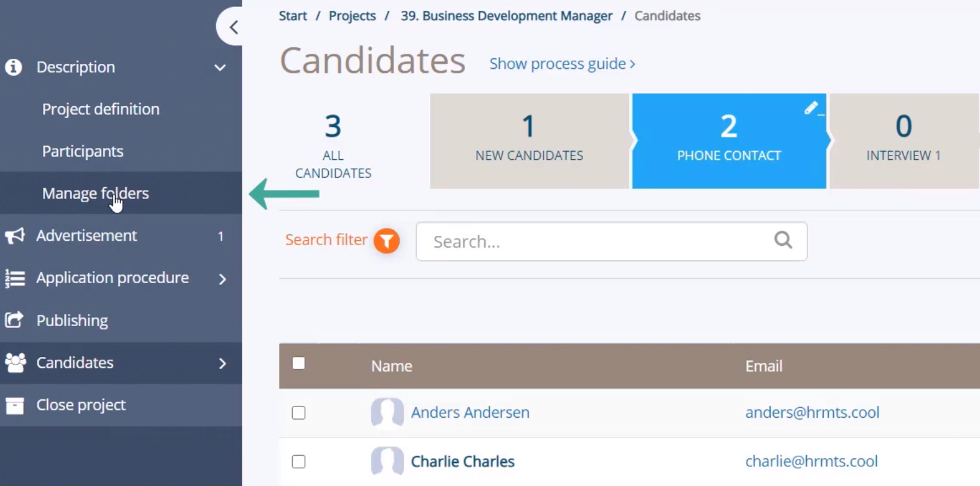Click the pencil edit icon on Phone Contact
Viewport: 980px width, 486px height.
[812, 108]
